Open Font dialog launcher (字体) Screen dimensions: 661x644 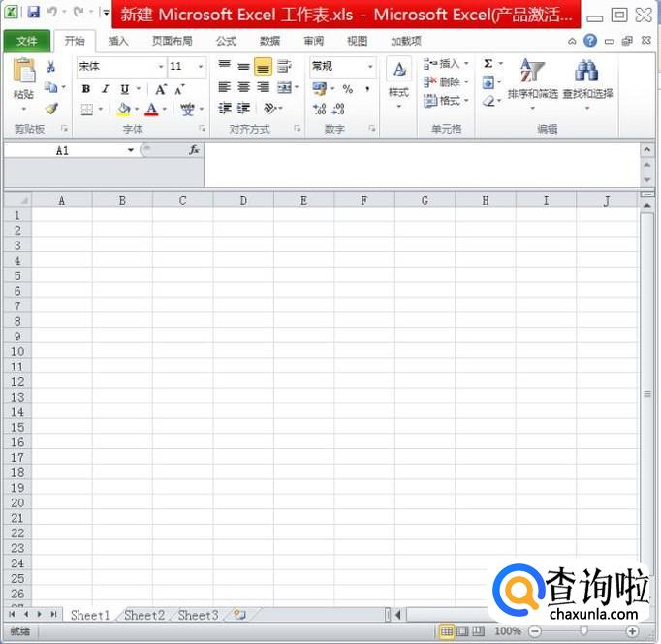coord(203,129)
